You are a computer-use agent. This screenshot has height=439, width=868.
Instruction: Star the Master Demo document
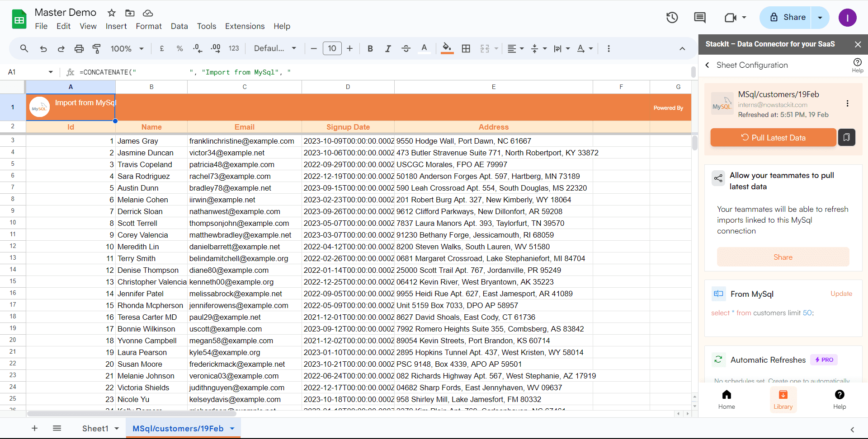[x=112, y=13]
